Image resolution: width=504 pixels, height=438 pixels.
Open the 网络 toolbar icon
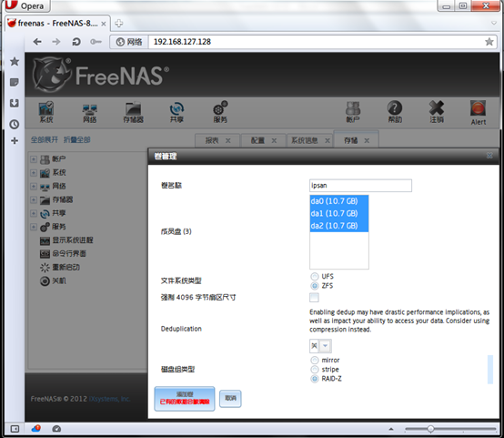(90, 112)
